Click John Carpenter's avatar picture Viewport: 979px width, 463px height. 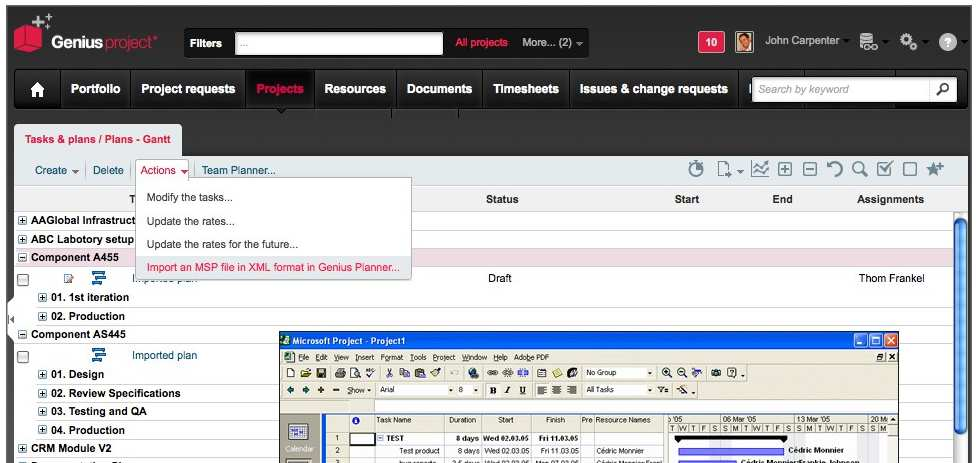pyautogui.click(x=744, y=42)
